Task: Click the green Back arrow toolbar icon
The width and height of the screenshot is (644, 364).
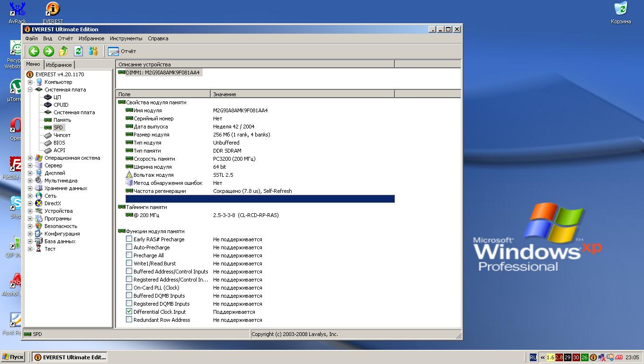Action: click(34, 51)
